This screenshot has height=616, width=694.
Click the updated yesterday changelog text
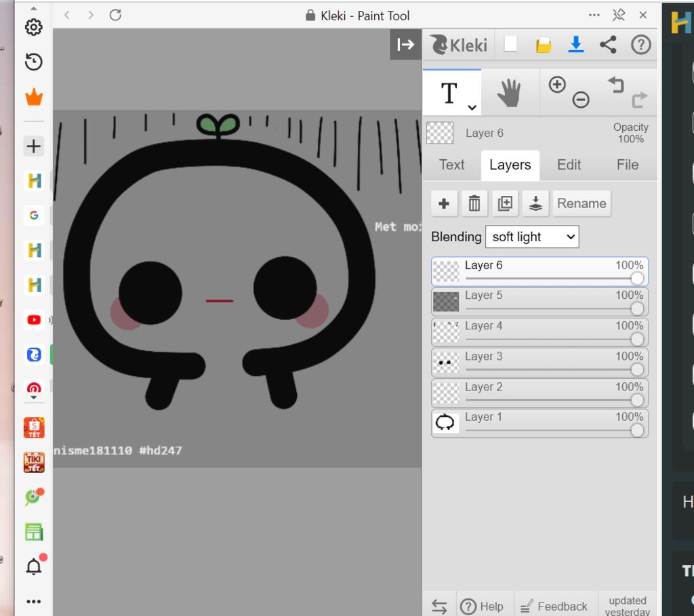627,606
